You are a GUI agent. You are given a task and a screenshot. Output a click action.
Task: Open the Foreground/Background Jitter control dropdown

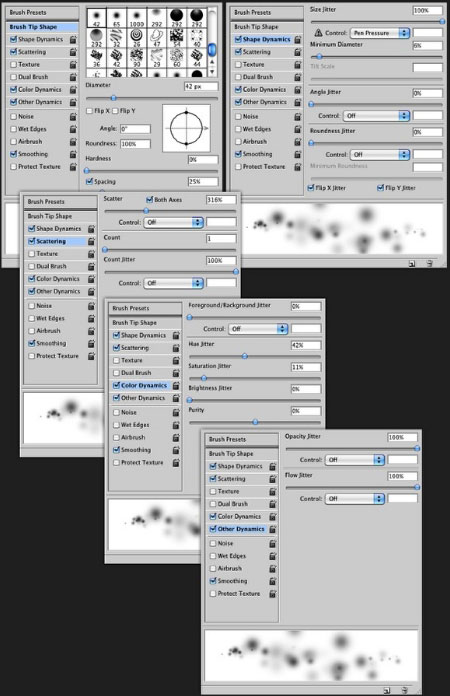(x=258, y=329)
